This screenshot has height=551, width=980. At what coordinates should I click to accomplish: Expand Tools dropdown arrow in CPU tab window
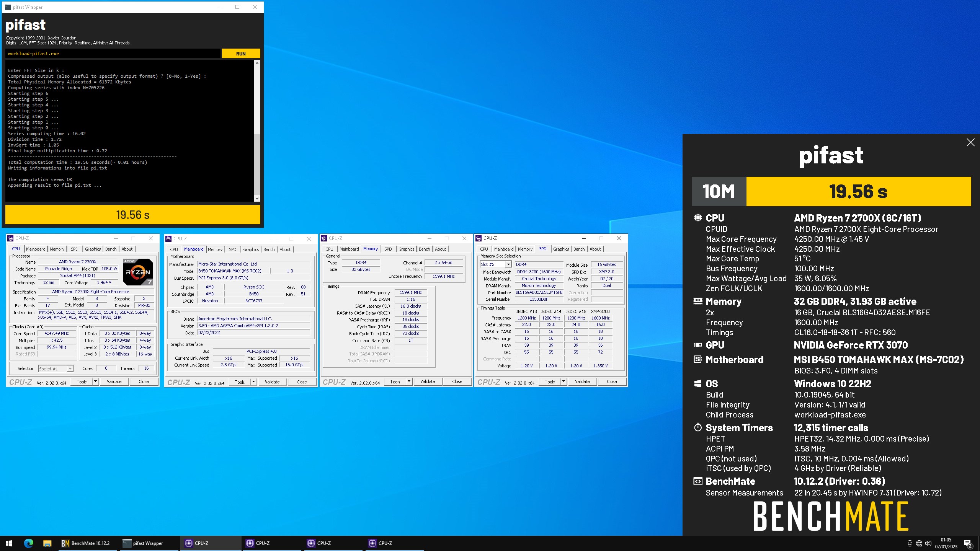tap(95, 381)
